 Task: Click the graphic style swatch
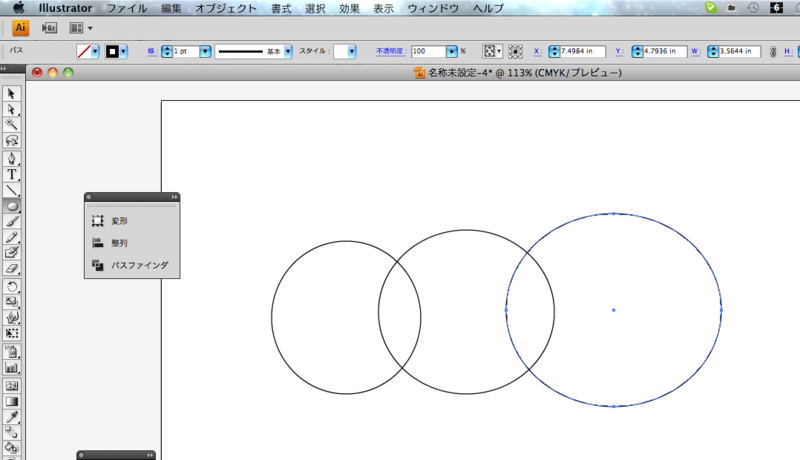click(x=341, y=51)
